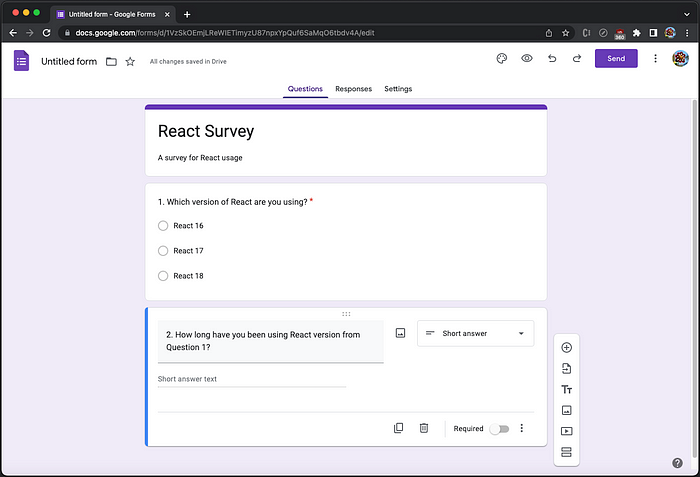Edit question 2 text field

(271, 341)
